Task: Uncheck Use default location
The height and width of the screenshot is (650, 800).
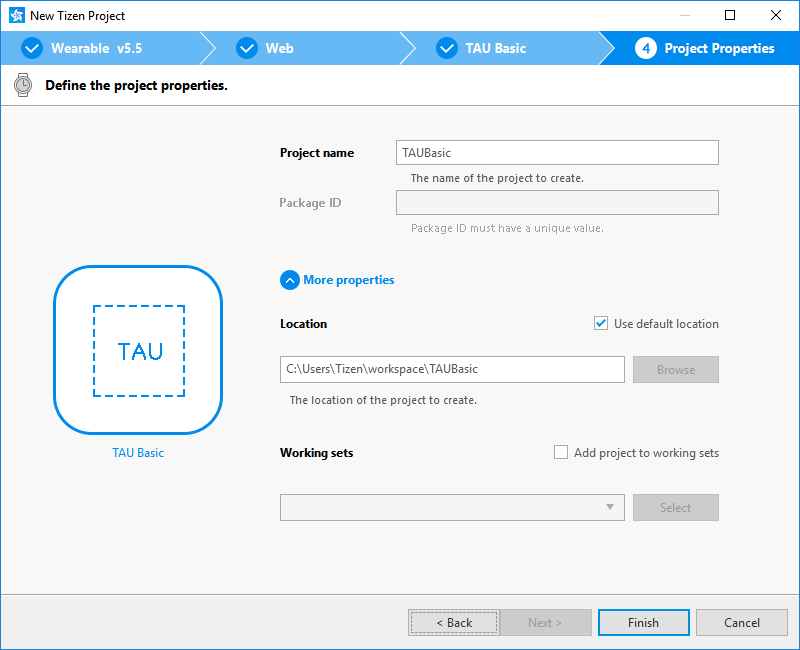Action: [601, 323]
